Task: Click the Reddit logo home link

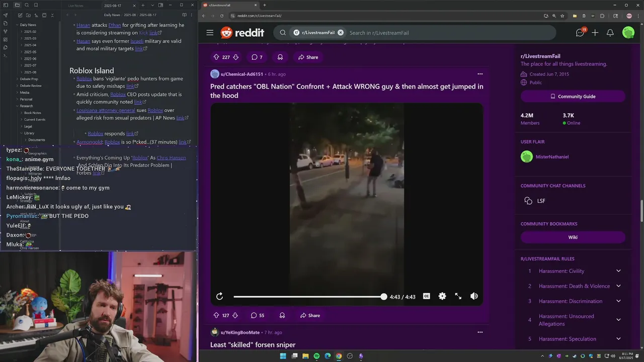Action: [242, 33]
